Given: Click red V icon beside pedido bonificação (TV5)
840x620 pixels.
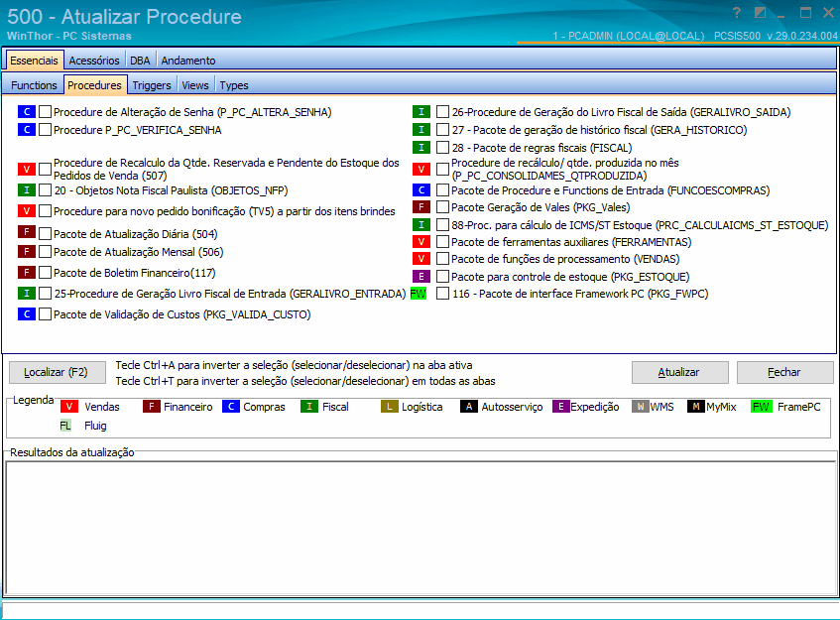Looking at the screenshot, I should coord(26,211).
